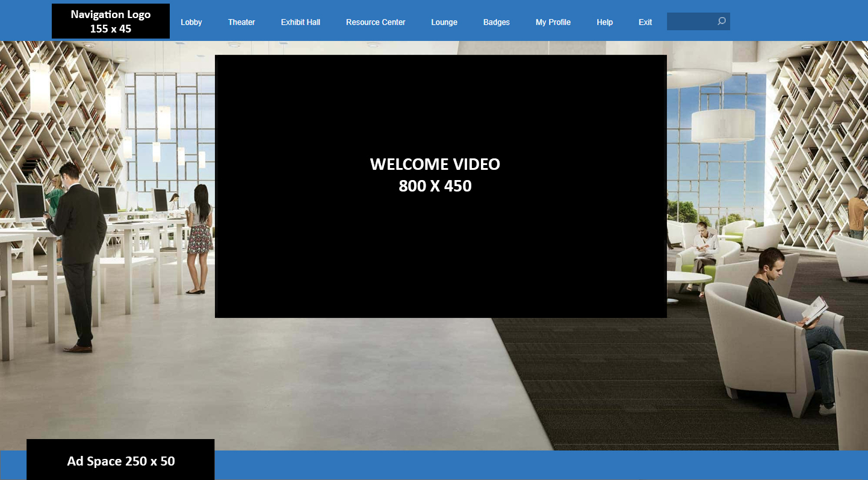Open the Badges page
The height and width of the screenshot is (480, 868).
coord(497,22)
